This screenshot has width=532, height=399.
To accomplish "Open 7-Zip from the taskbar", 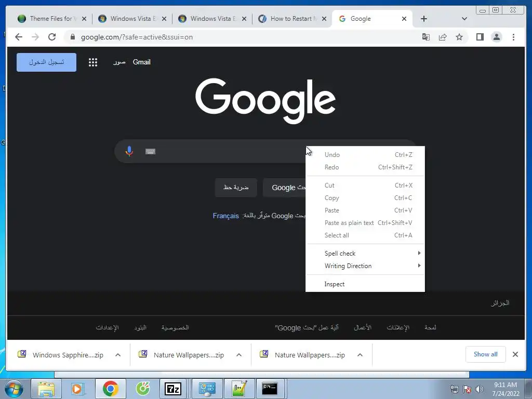I will pos(172,389).
